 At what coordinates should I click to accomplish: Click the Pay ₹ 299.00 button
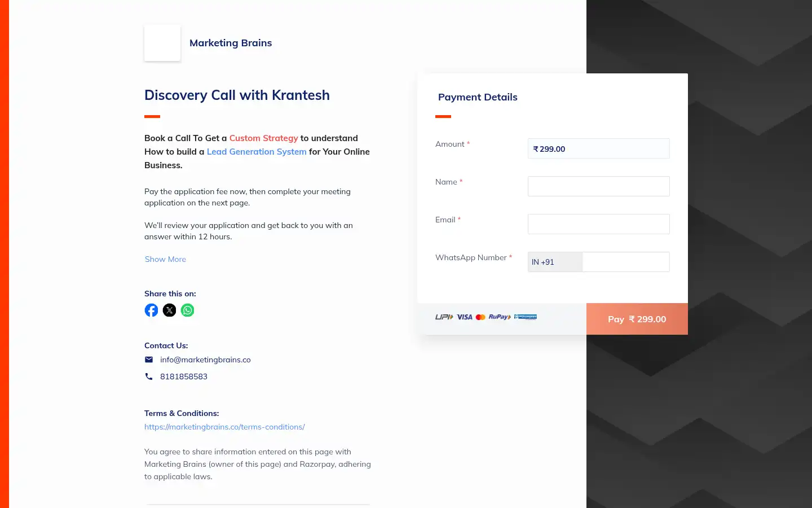point(637,319)
